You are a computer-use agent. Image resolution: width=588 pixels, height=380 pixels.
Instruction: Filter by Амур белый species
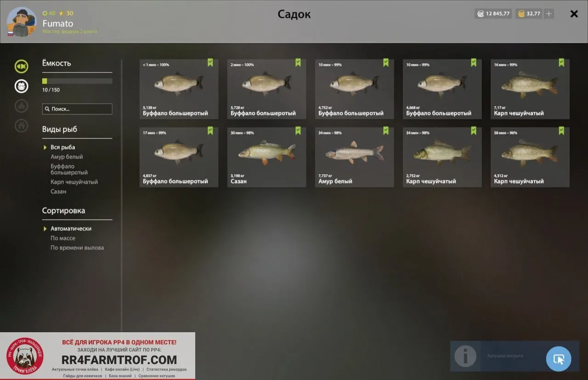[67, 157]
